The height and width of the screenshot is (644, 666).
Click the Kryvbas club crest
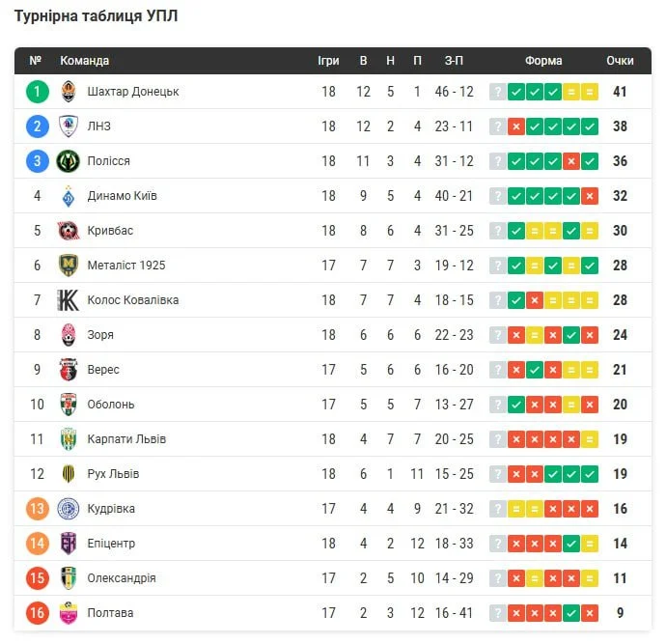coord(68,231)
